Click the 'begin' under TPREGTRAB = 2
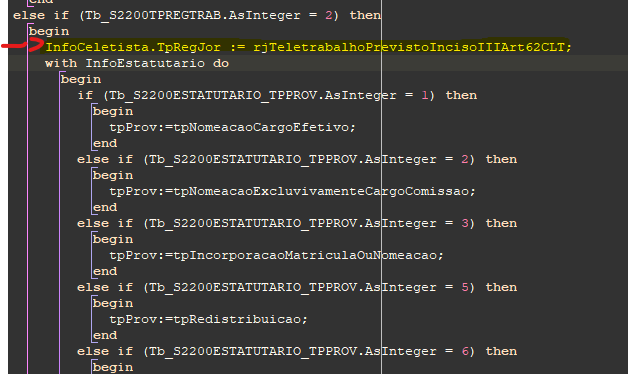The width and height of the screenshot is (628, 374). [x=49, y=31]
